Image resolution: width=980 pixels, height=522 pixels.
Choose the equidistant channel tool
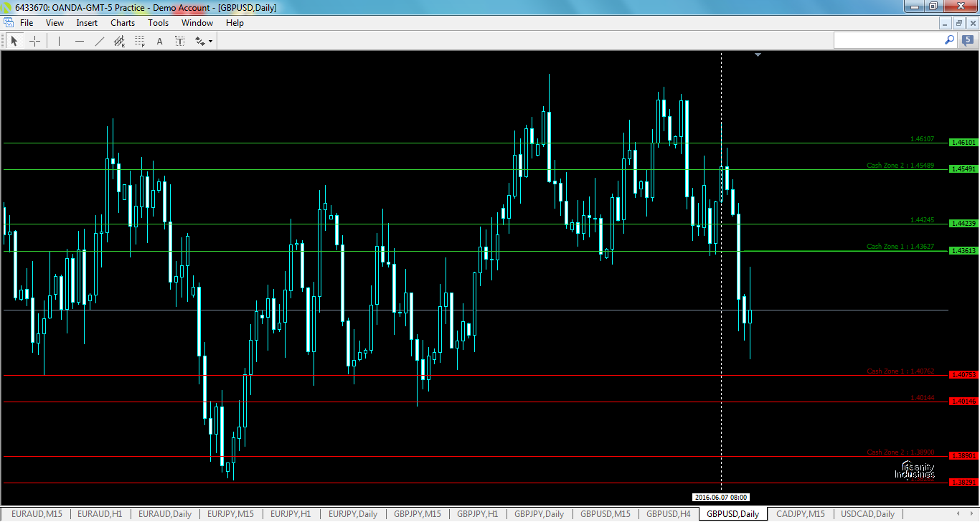[x=119, y=40]
